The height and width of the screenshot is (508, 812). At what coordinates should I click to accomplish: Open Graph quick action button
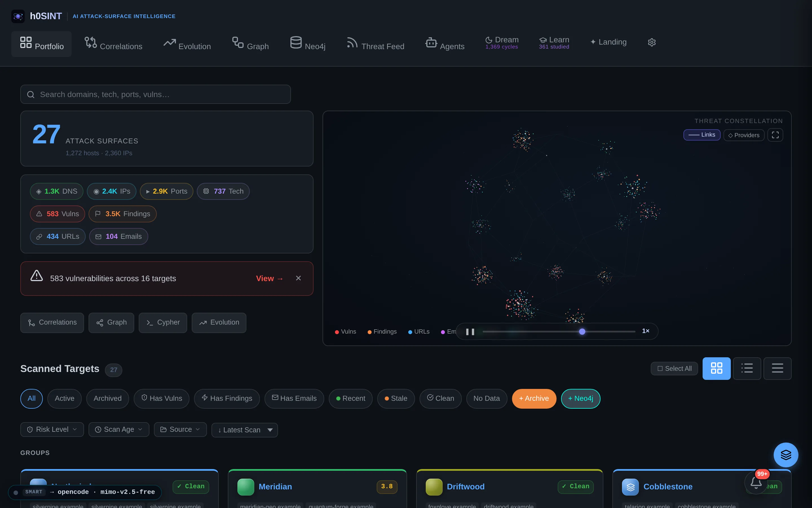point(111,323)
